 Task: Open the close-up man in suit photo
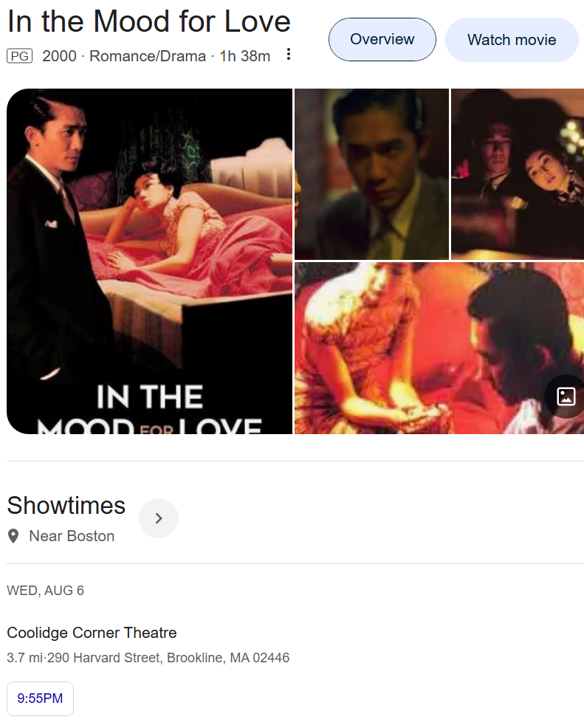tap(372, 174)
